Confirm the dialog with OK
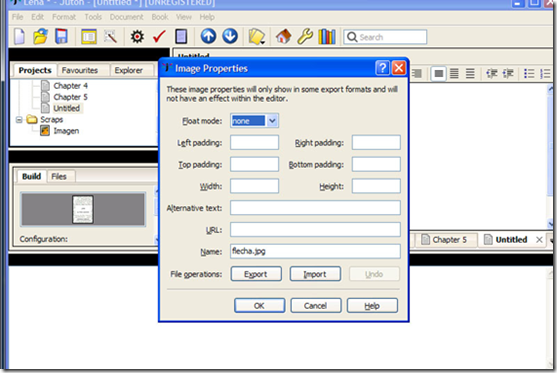The width and height of the screenshot is (557, 373). pos(259,306)
